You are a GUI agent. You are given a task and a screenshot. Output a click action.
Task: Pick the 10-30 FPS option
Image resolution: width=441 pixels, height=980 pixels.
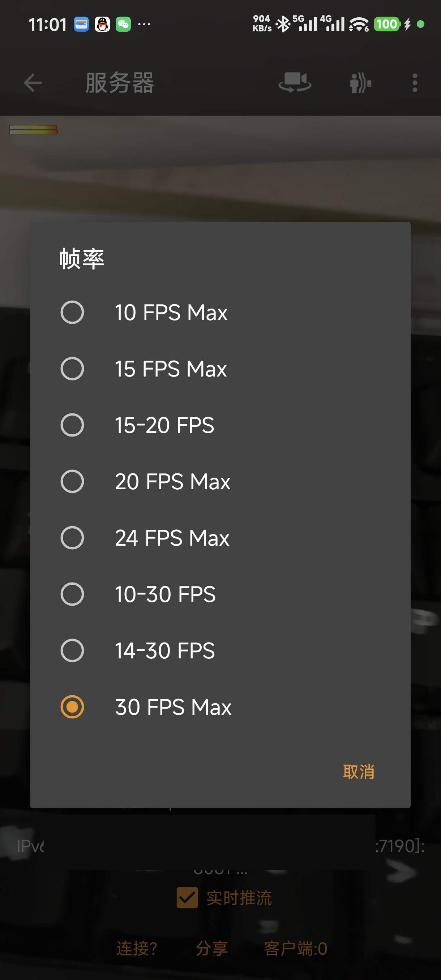(72, 594)
